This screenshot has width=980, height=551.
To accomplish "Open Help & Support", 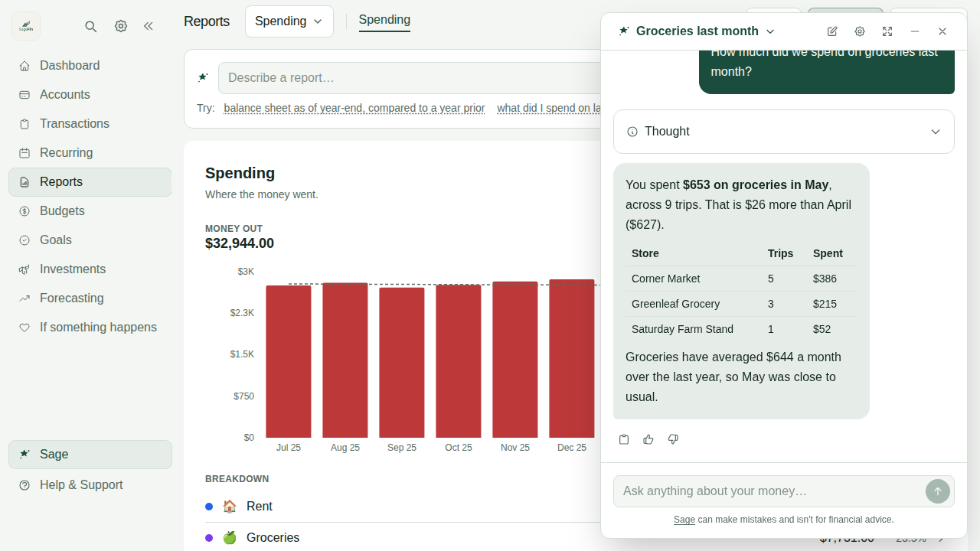I will [90, 485].
